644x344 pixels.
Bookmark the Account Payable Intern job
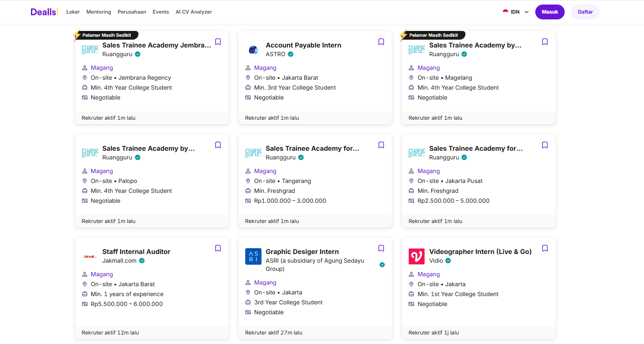point(381,42)
